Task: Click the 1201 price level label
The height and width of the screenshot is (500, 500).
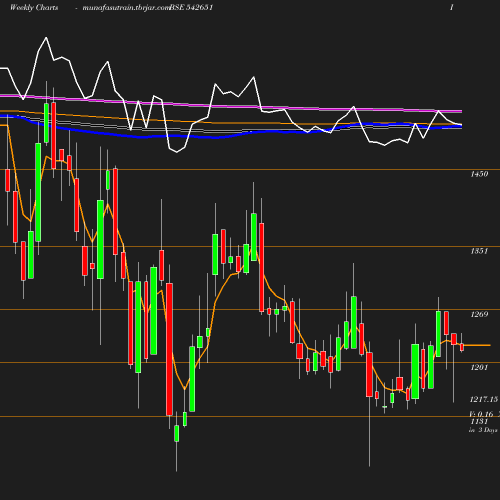Action: pos(479,367)
